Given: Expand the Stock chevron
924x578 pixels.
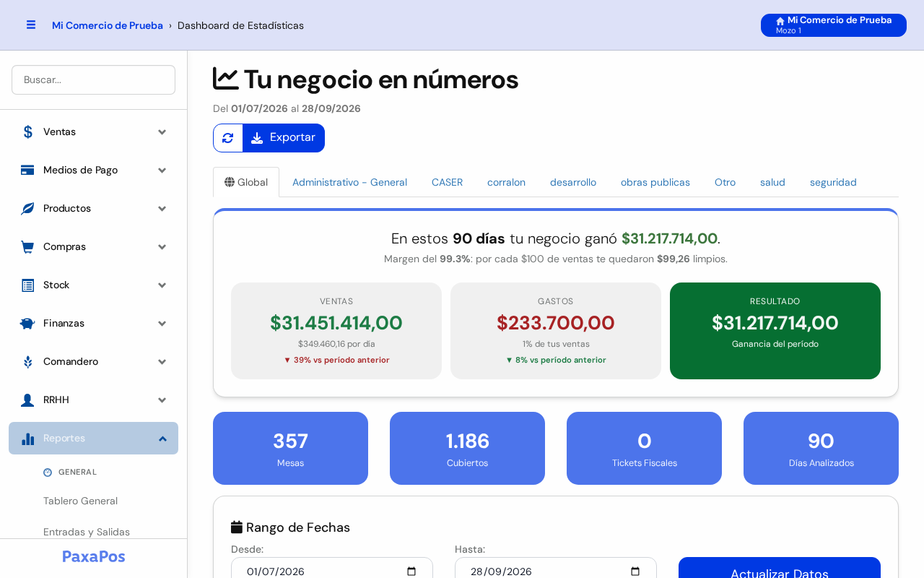Looking at the screenshot, I should (x=162, y=285).
